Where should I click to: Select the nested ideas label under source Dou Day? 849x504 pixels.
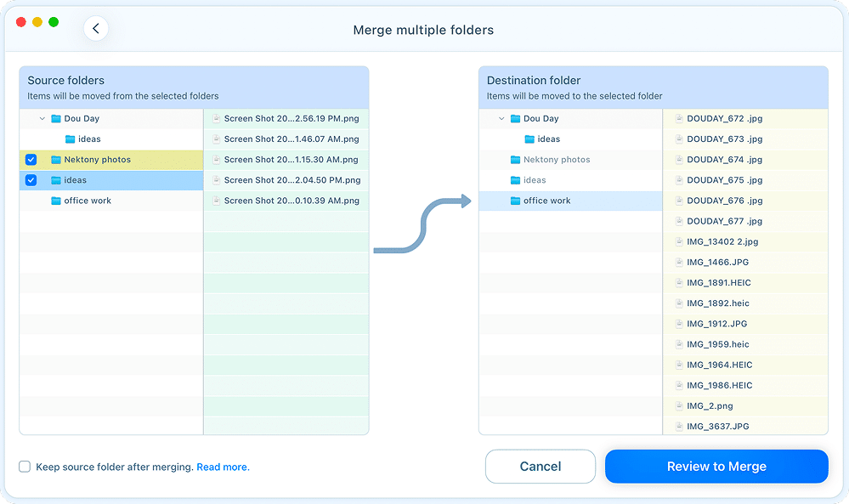(89, 139)
